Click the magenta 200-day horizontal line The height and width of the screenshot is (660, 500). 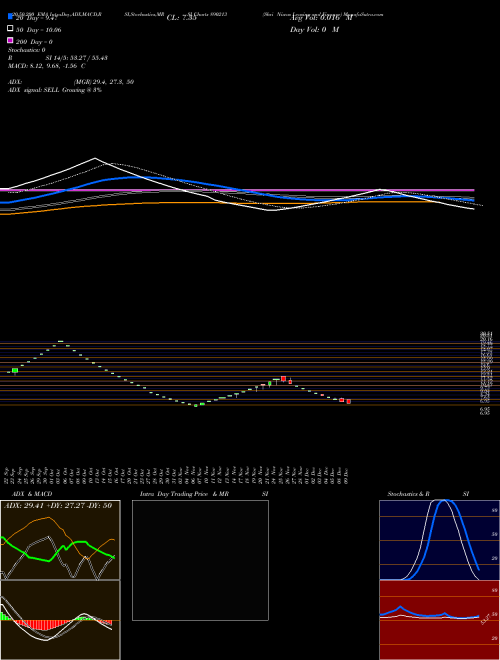(x=237, y=190)
